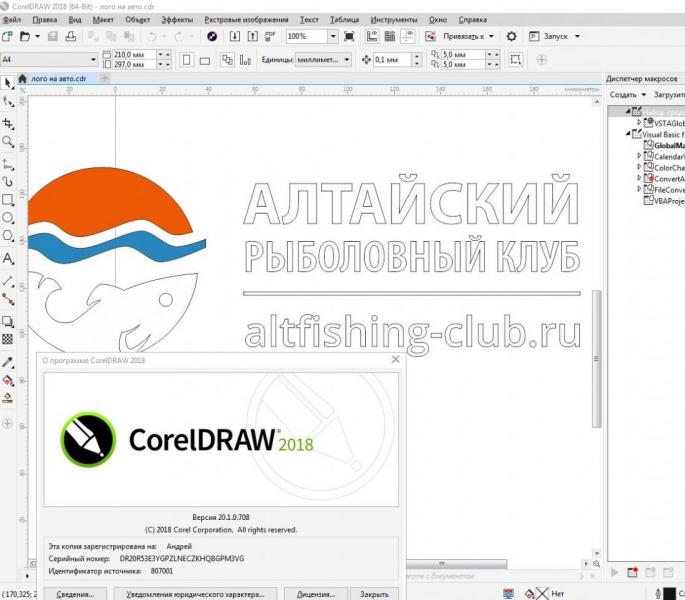
Task: Select the Rectangle tool
Action: tap(7, 200)
